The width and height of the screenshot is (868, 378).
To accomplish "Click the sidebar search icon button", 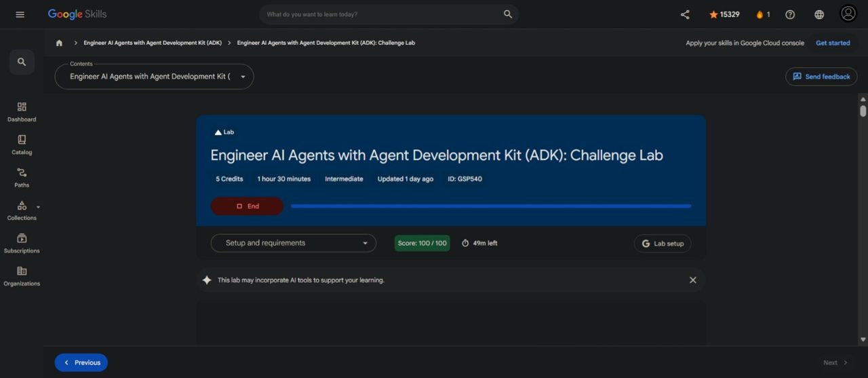I will [x=22, y=62].
